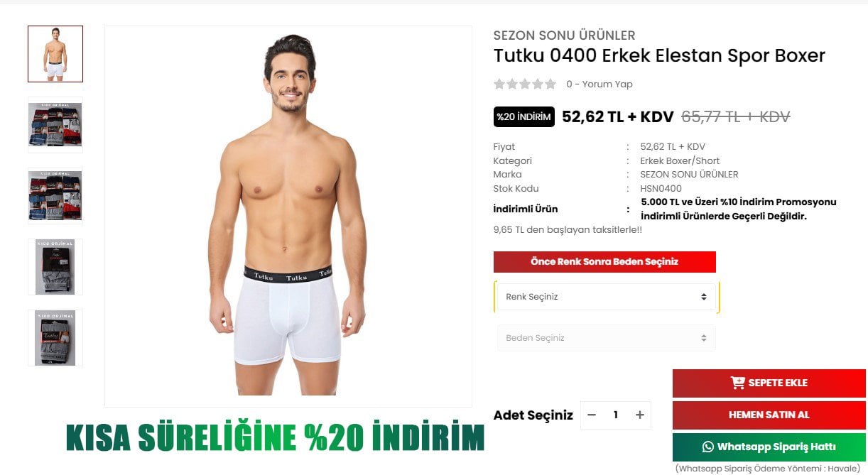Select the third product thumbnail
Screen dimensions: 868x475
point(55,196)
